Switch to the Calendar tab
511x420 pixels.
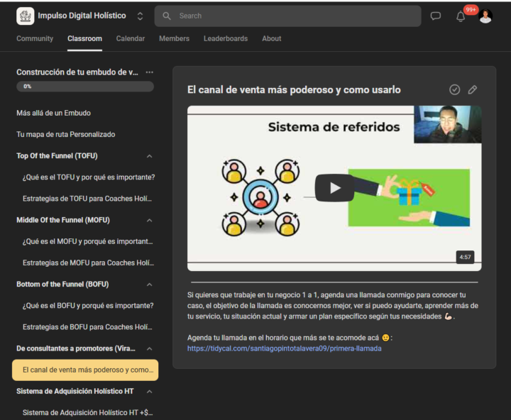[130, 38]
